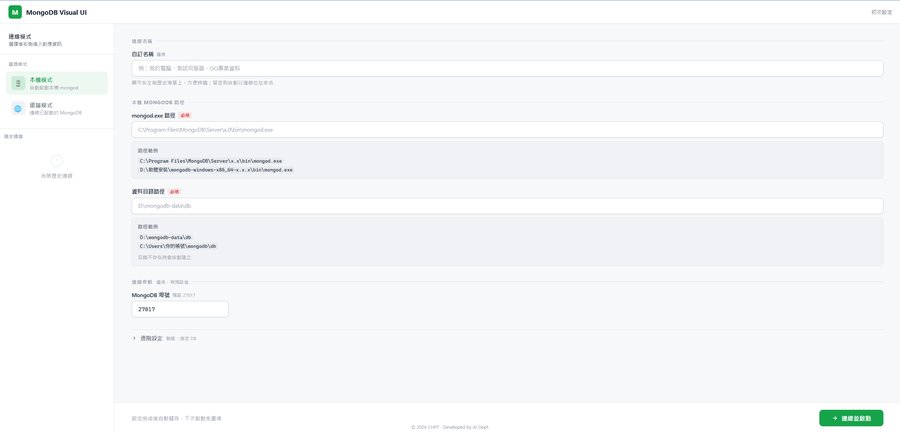The height and width of the screenshot is (433, 900).
Task: Click the empty history clock icon
Action: [56, 161]
